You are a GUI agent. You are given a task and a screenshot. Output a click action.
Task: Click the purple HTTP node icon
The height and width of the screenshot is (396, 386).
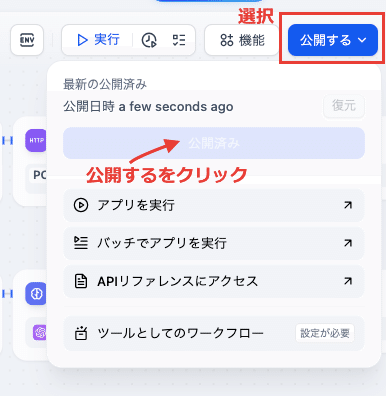coord(36,140)
